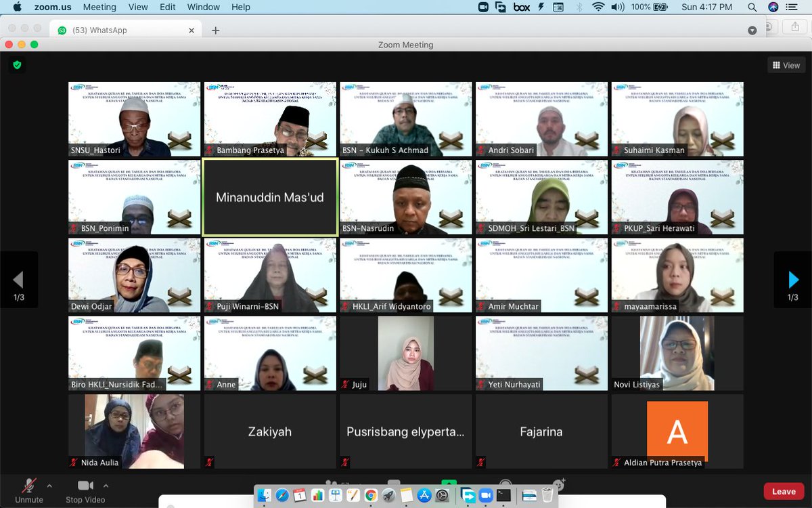The image size is (812, 508).
Task: Expand audio options caret beside Unmute
Action: 49,486
